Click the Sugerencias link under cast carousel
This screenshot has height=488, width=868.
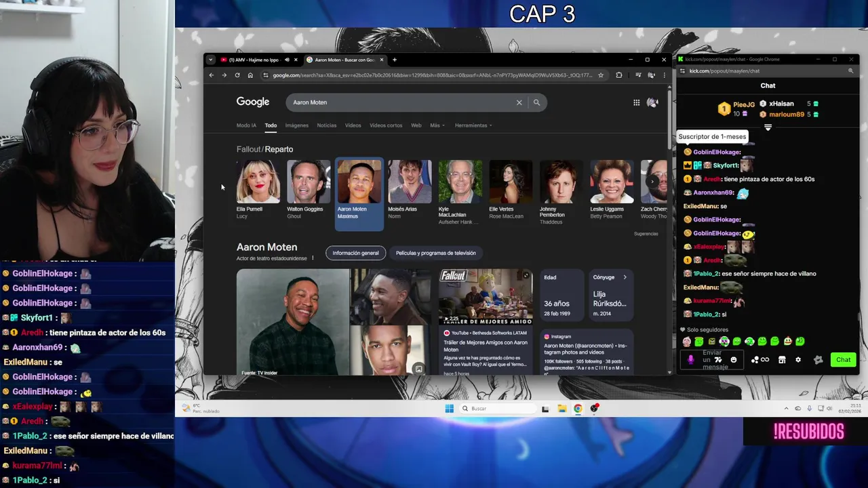[646, 234]
